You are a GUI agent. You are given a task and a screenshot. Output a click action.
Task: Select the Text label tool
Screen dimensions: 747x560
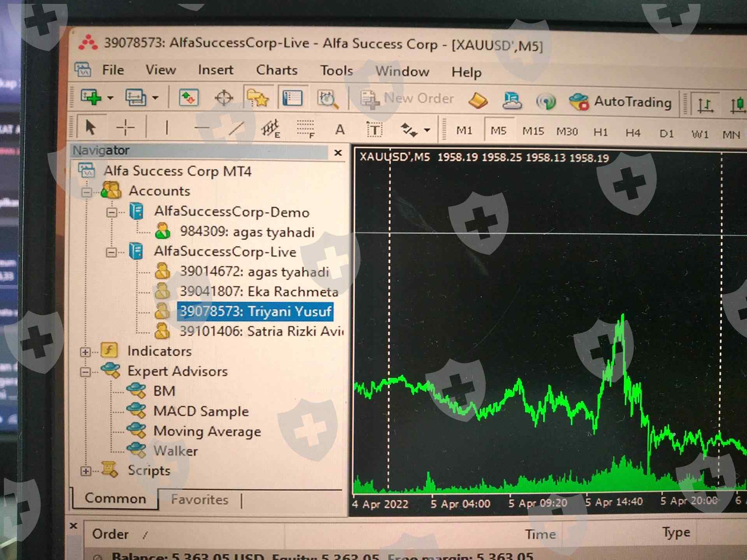(374, 129)
